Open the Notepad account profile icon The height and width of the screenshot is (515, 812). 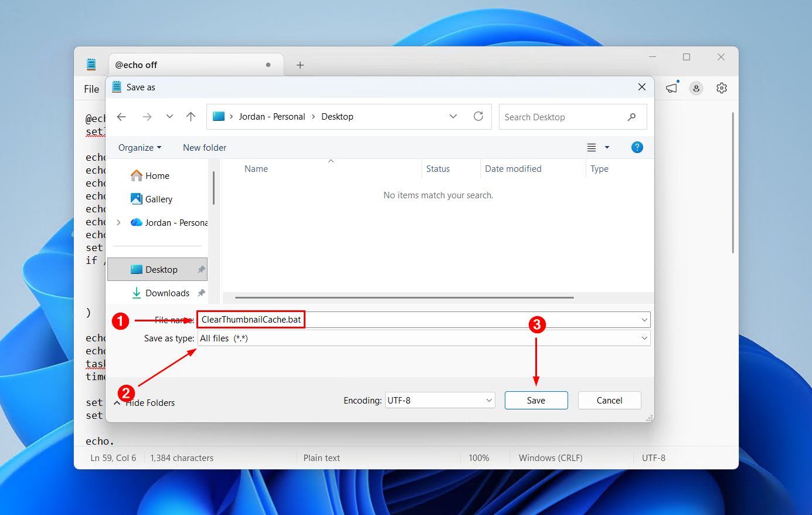coord(696,88)
